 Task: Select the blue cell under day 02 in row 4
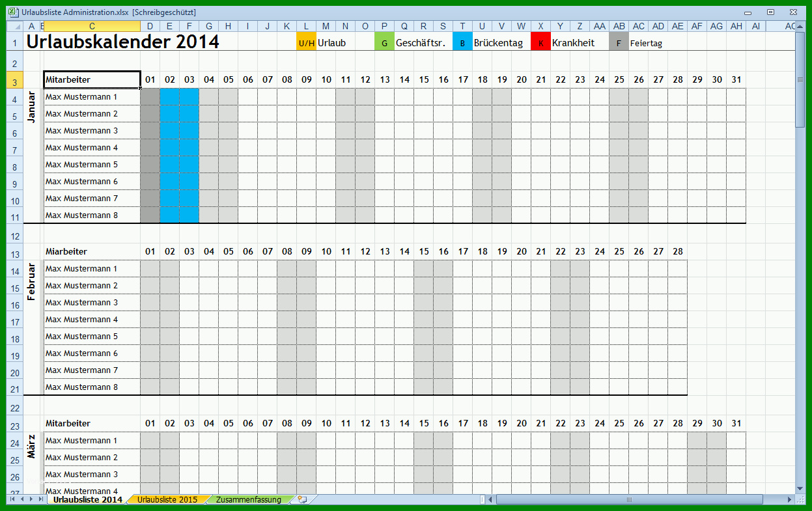pos(169,97)
